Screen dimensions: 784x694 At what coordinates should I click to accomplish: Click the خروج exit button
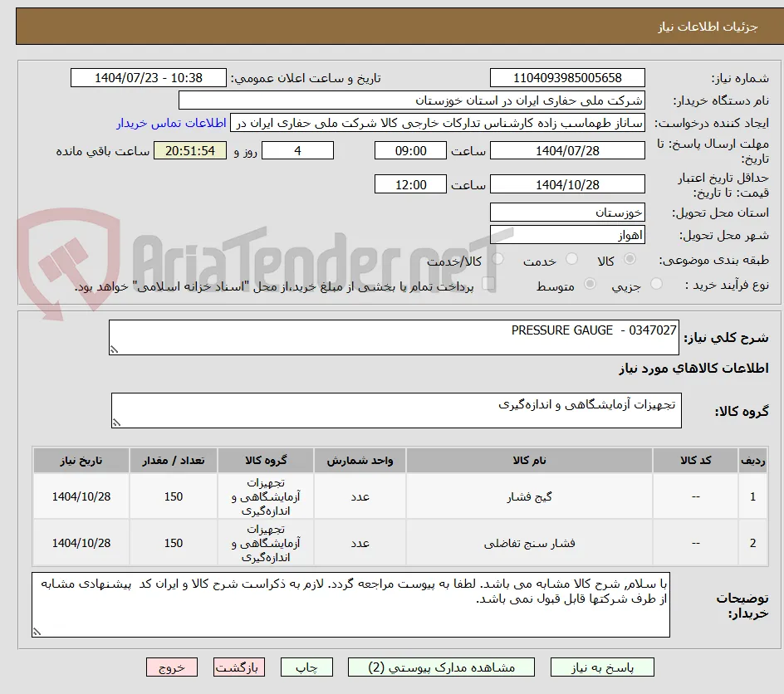pos(171,667)
